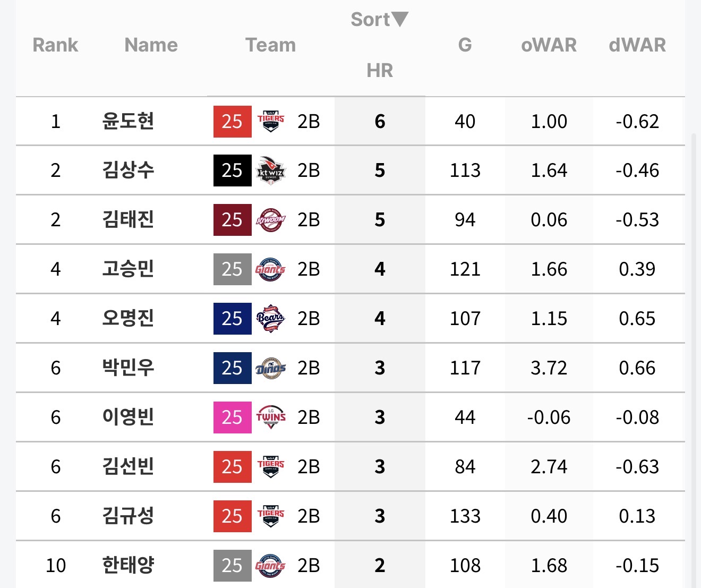Click the kt wiz team logo
Viewport: 701px width, 588px height.
coord(271,171)
